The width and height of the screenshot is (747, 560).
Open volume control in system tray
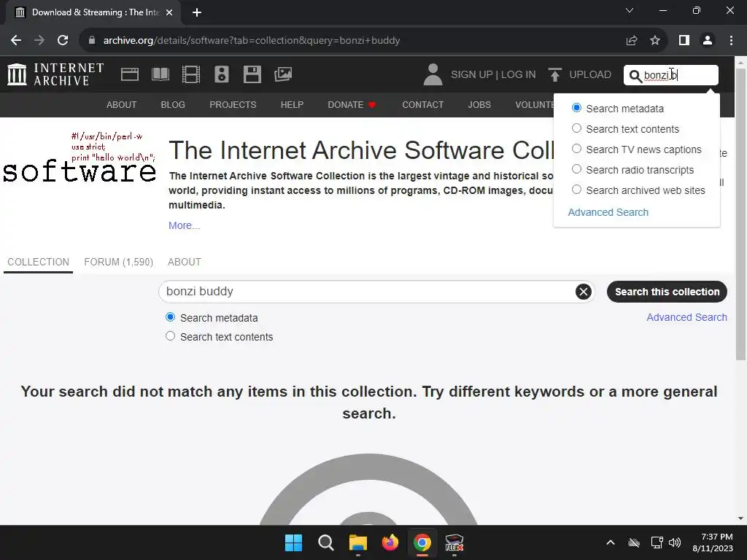[675, 542]
